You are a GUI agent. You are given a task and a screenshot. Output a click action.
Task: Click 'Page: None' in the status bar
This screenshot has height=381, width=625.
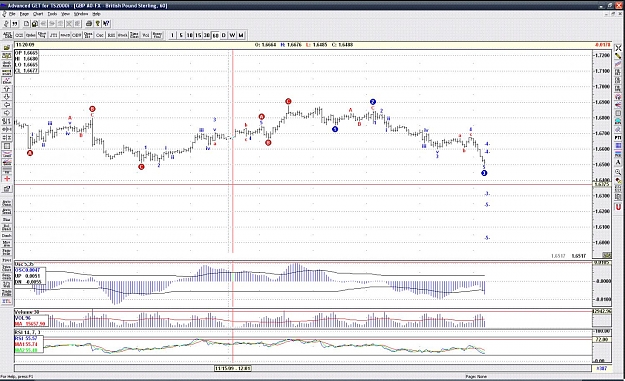[x=476, y=376]
